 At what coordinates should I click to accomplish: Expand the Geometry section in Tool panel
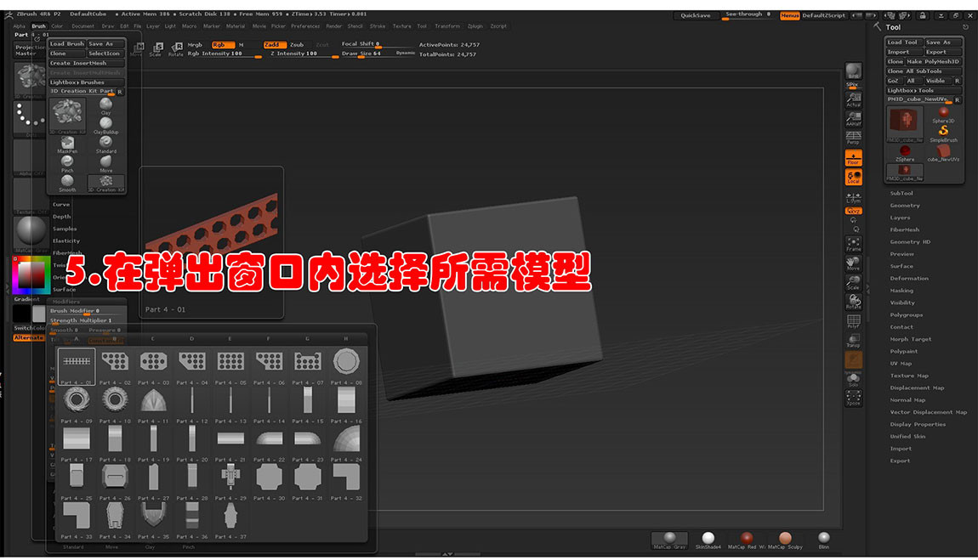[904, 206]
